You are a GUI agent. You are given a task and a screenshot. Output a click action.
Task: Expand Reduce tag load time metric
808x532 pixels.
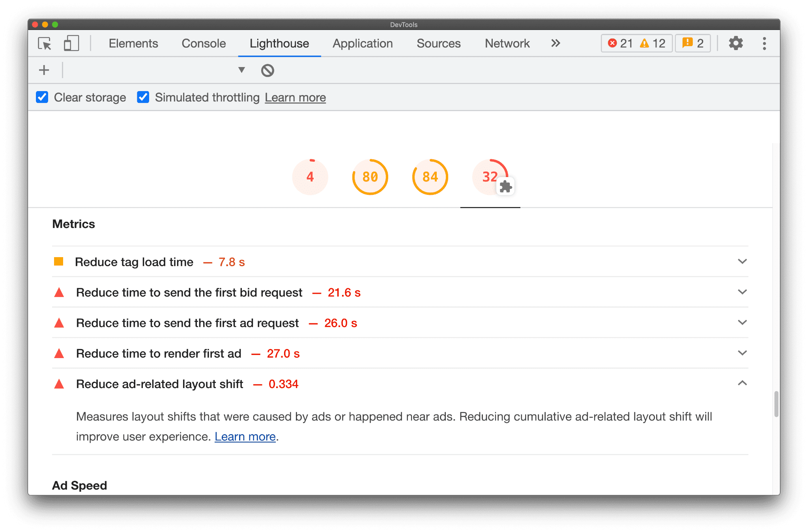pyautogui.click(x=743, y=261)
